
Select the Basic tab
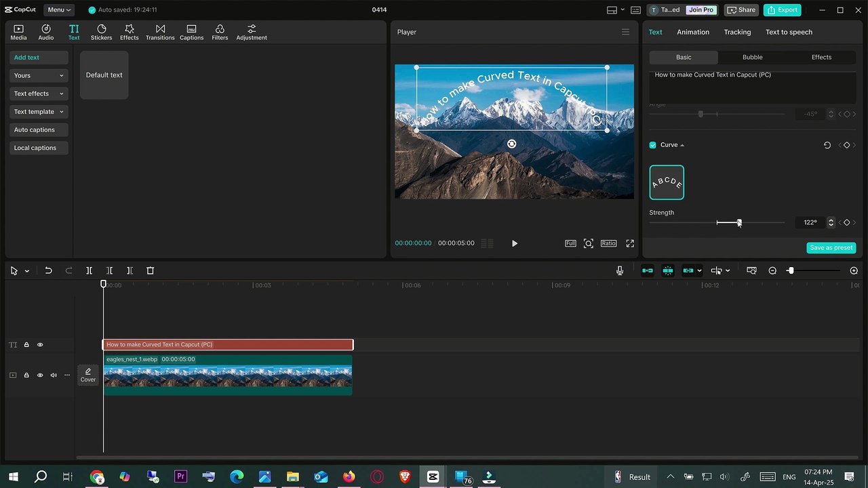coord(684,58)
